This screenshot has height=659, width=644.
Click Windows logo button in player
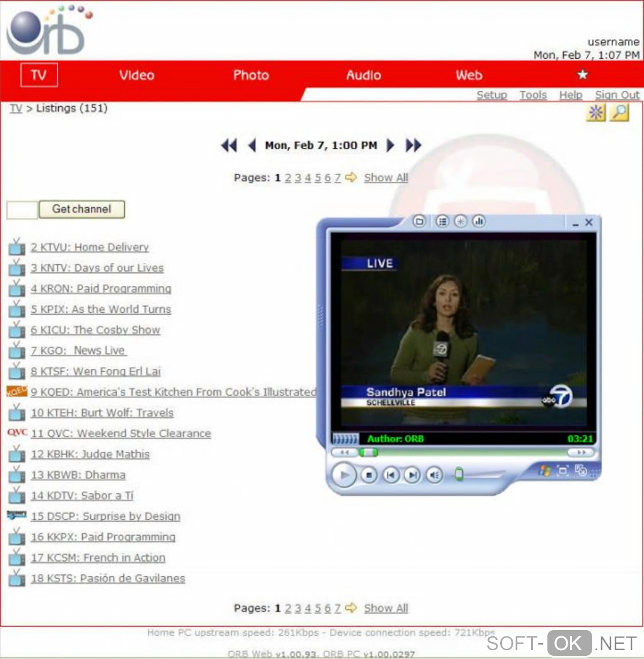544,471
